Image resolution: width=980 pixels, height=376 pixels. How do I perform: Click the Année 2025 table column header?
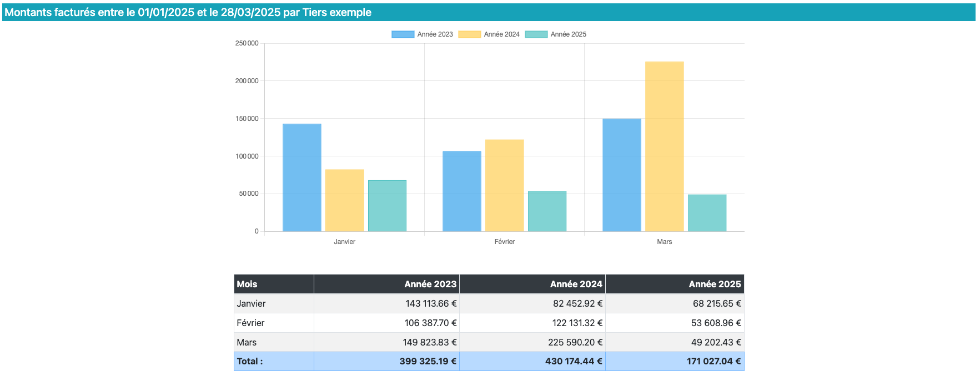pyautogui.click(x=714, y=284)
